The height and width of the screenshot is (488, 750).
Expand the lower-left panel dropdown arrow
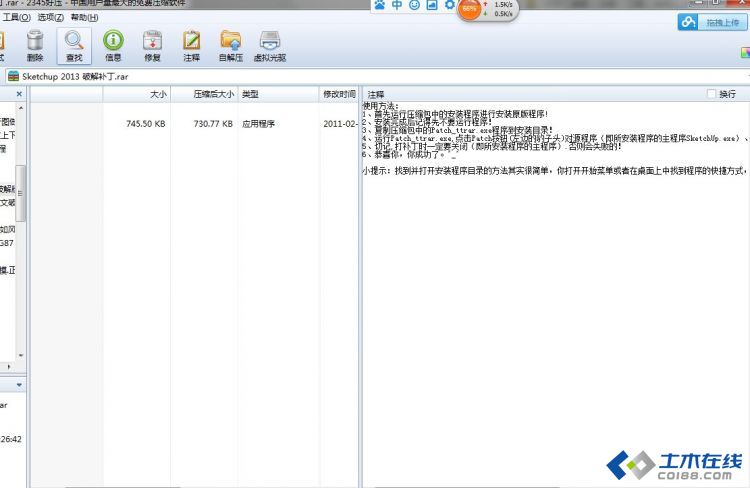click(19, 385)
